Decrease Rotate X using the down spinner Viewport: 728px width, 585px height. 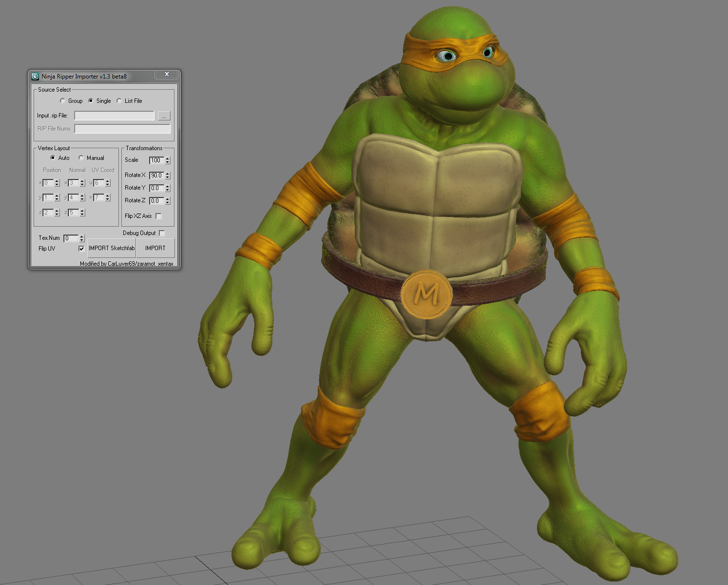click(x=168, y=177)
